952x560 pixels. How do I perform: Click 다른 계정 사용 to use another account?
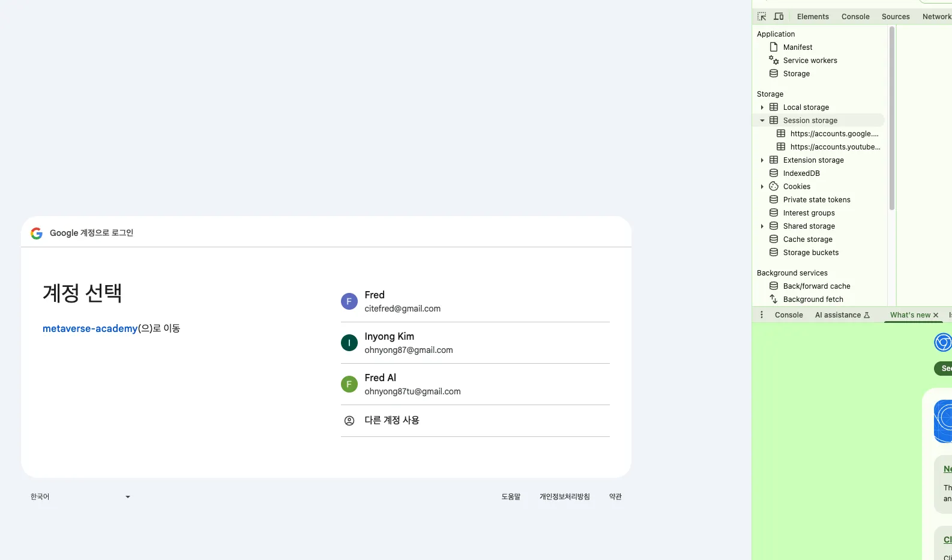point(475,421)
